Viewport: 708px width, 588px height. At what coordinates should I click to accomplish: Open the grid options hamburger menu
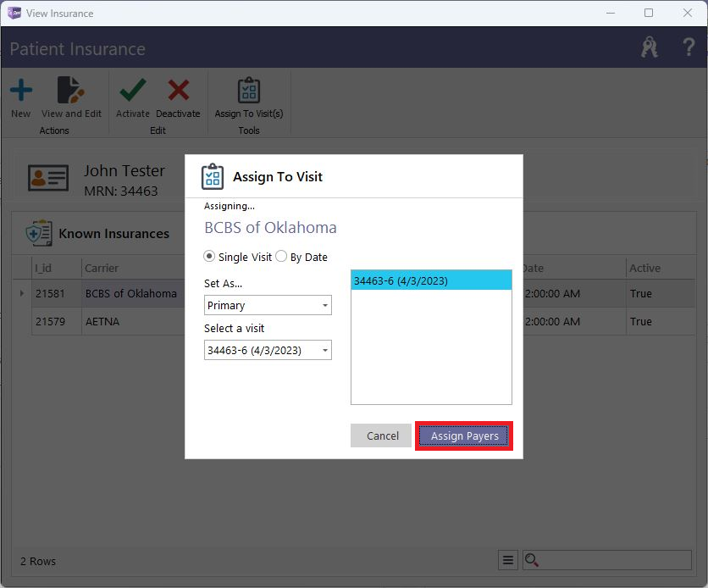(x=508, y=560)
